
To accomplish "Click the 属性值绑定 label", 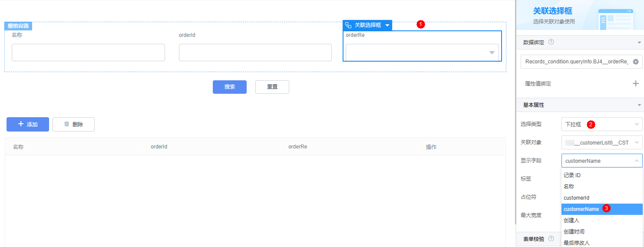I will 538,84.
